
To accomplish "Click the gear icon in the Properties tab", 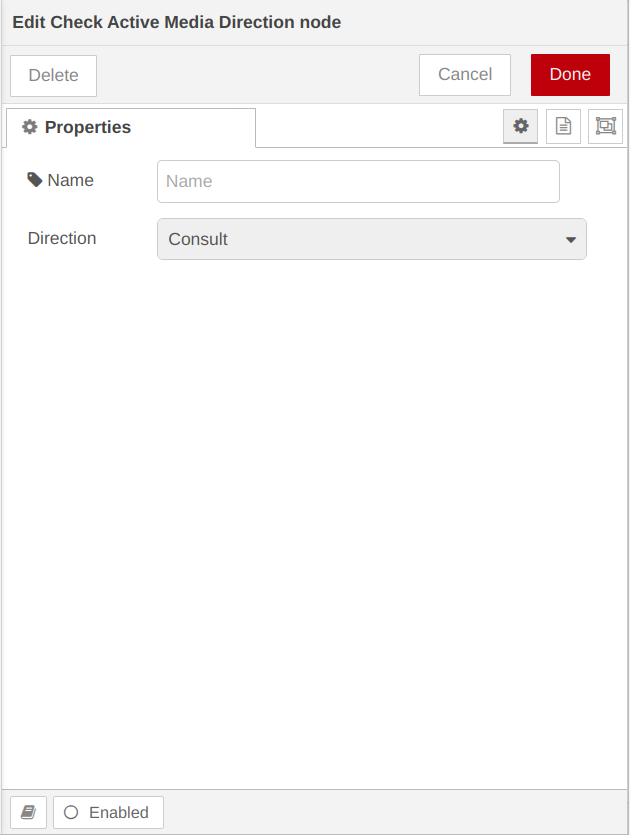I will coord(30,127).
